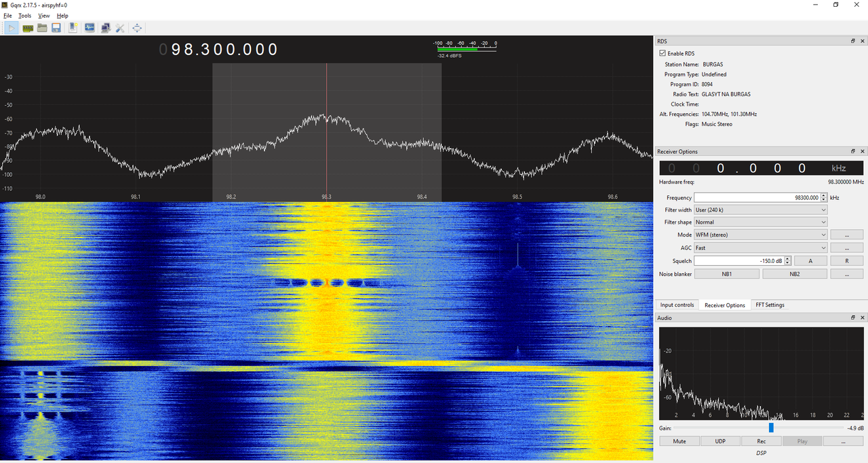
Task: Adjust the audio Gain slider handle
Action: coord(771,428)
